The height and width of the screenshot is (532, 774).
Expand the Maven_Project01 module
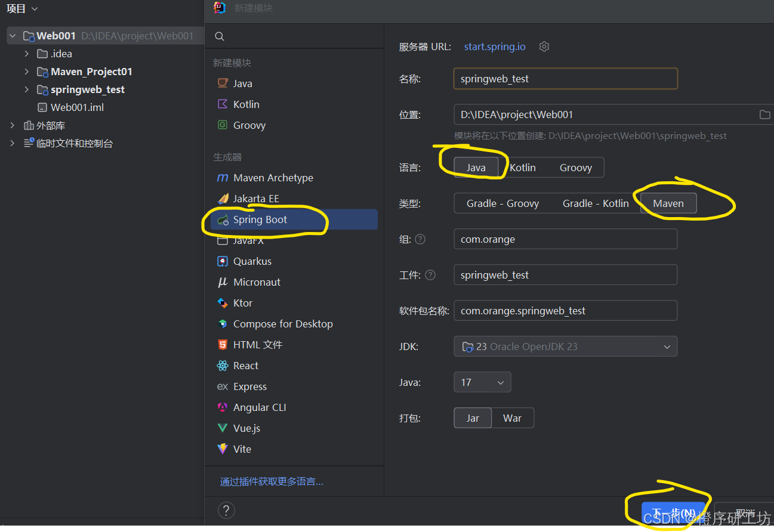tap(26, 72)
